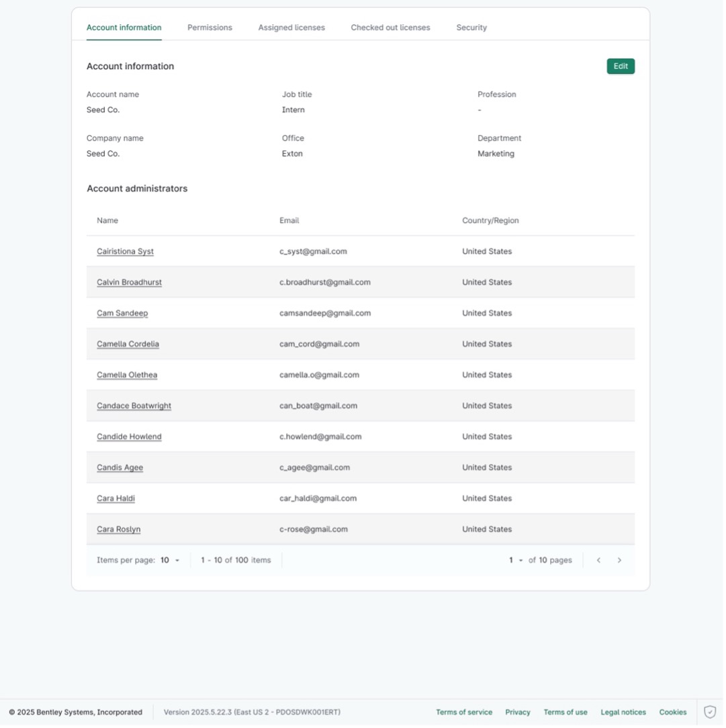Open the shield checkmark privacy icon
This screenshot has height=728, width=726.
click(710, 711)
